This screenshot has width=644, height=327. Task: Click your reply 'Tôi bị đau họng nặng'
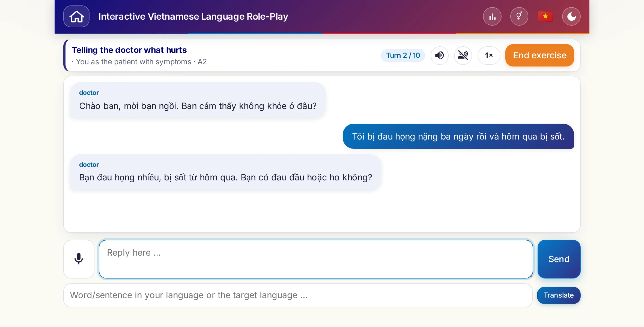[458, 136]
